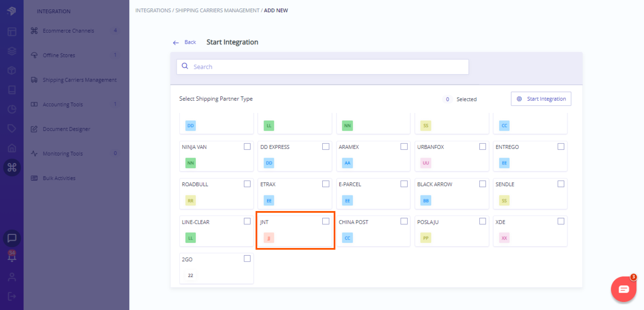The height and width of the screenshot is (310, 644).
Task: Click the "Start Integration" page heading
Action: pyautogui.click(x=232, y=42)
